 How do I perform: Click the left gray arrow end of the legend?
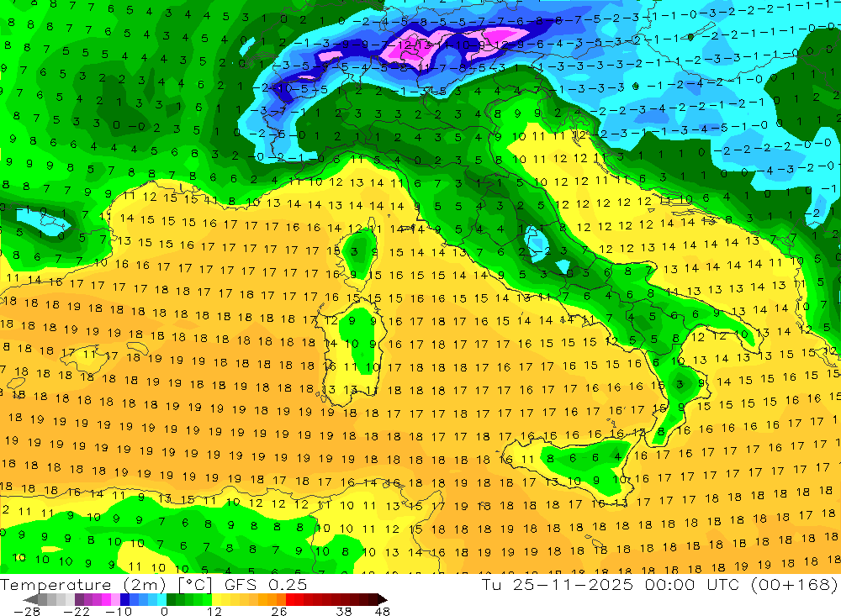[30, 599]
